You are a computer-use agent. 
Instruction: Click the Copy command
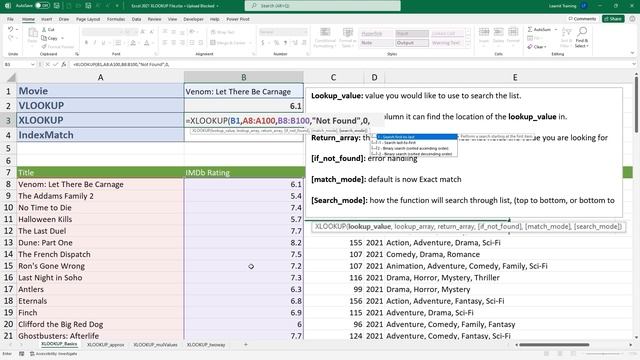(50, 38)
